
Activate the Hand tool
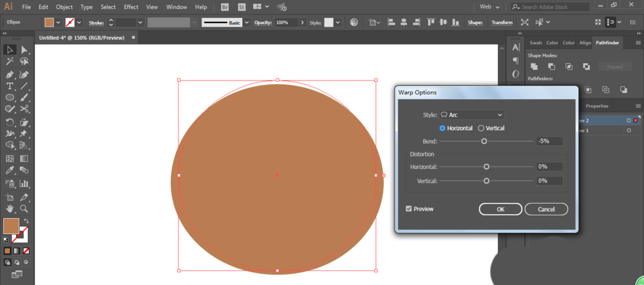pyautogui.click(x=10, y=208)
